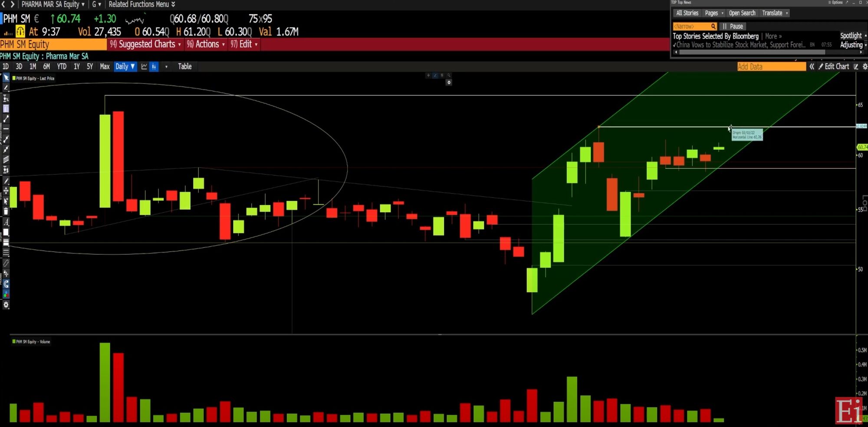The width and height of the screenshot is (868, 427).
Task: Expand the PHARMA MAR SA Equity dropdown
Action: pos(53,4)
